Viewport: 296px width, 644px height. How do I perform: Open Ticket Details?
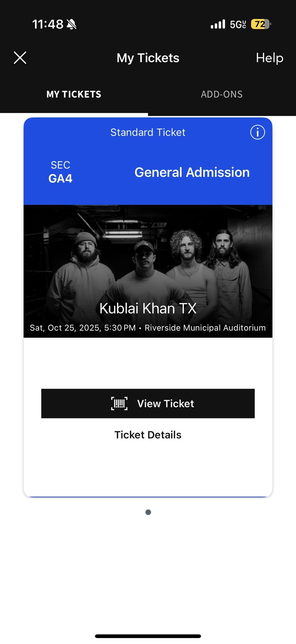click(x=147, y=434)
